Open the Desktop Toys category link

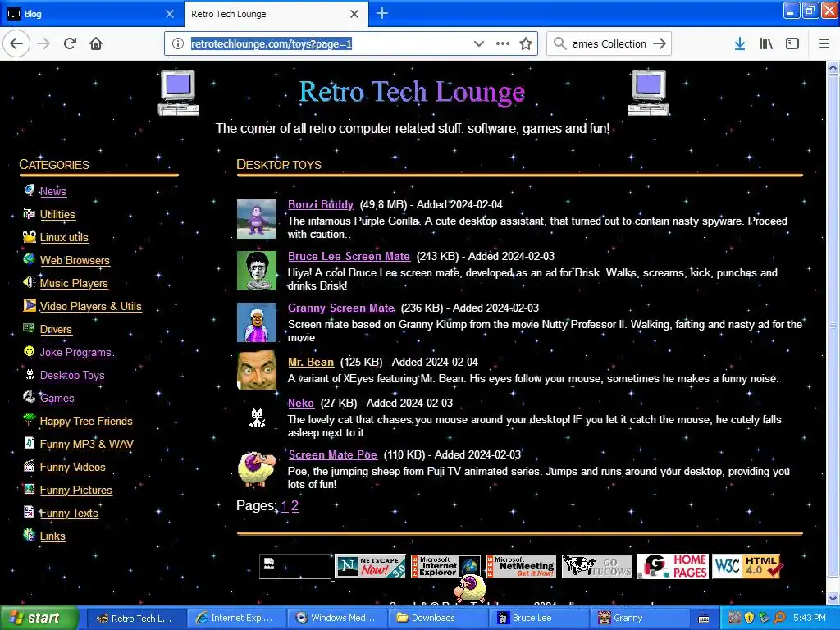pyautogui.click(x=72, y=376)
